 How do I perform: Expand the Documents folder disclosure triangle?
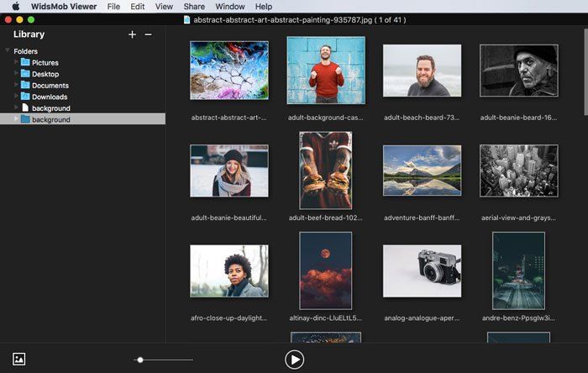[16, 85]
